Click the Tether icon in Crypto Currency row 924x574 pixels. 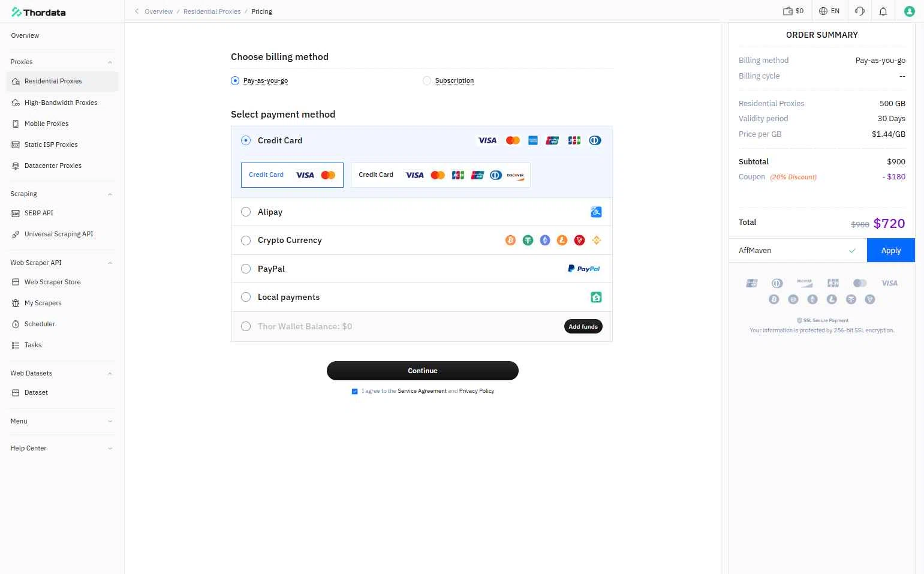tap(528, 241)
